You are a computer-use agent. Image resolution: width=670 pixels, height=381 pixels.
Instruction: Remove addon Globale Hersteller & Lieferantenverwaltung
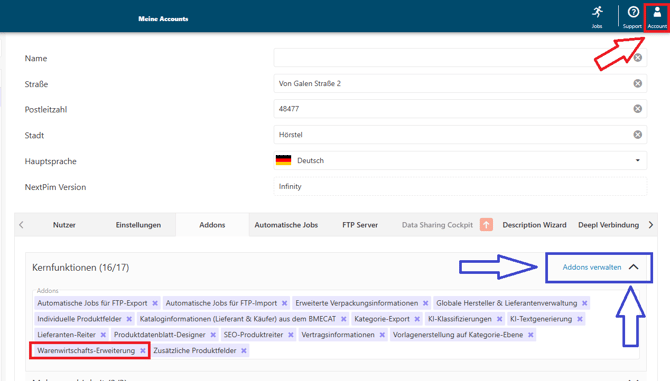[x=585, y=303]
